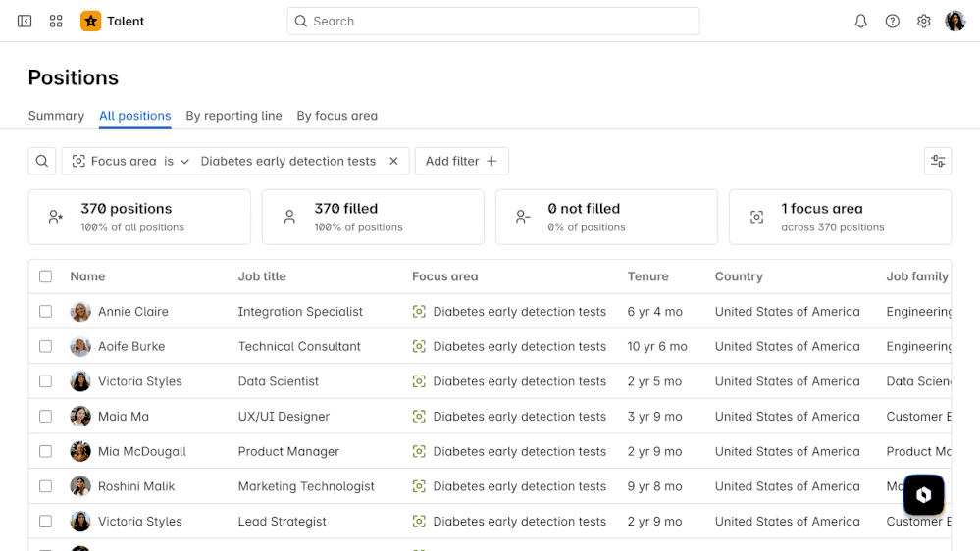
Task: Remove the Focus area filter with X
Action: [x=393, y=161]
